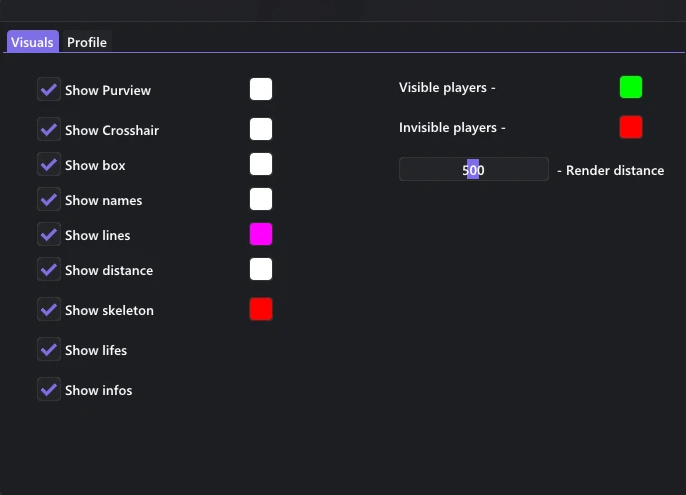Toggle the Show Crosshair checkbox

pyautogui.click(x=49, y=130)
